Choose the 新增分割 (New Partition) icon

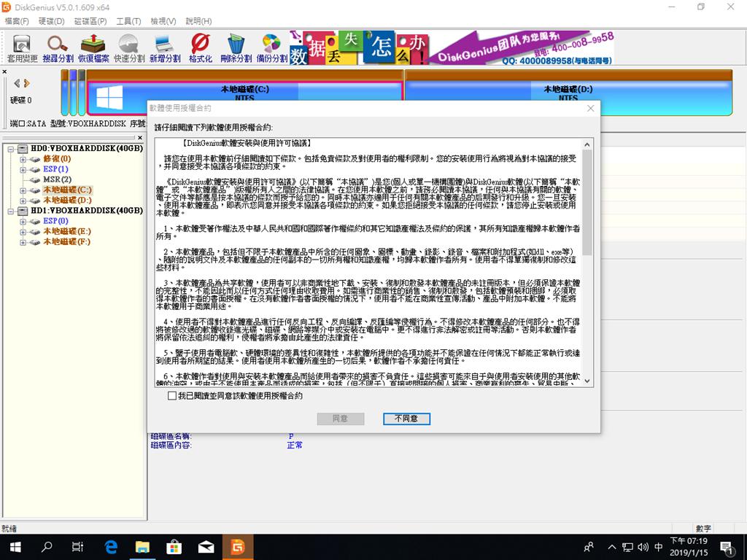click(165, 49)
